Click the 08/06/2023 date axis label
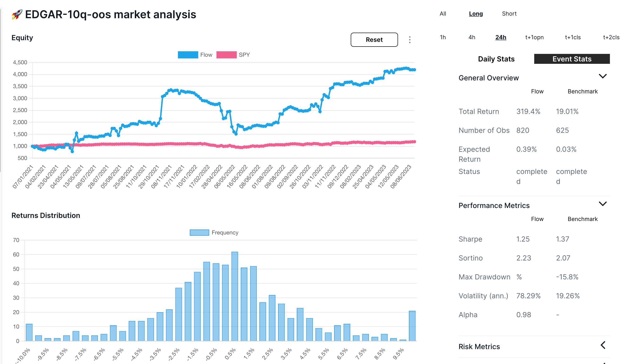 [x=401, y=176]
